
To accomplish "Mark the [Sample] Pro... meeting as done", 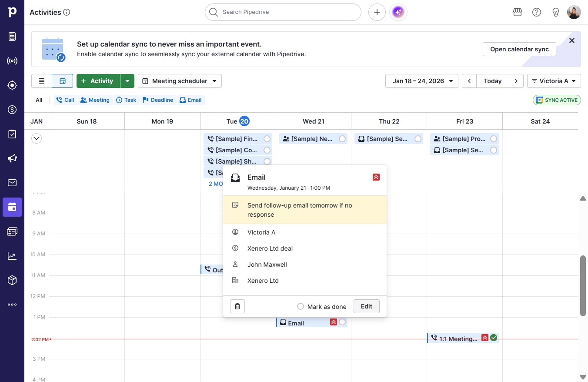I will 494,139.
